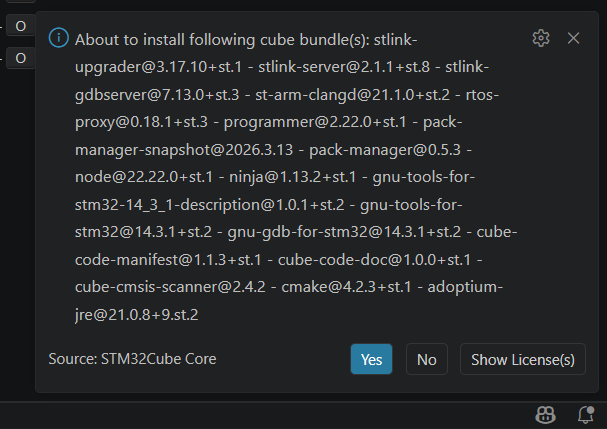
Task: Click the No button to decline installation
Action: click(427, 359)
